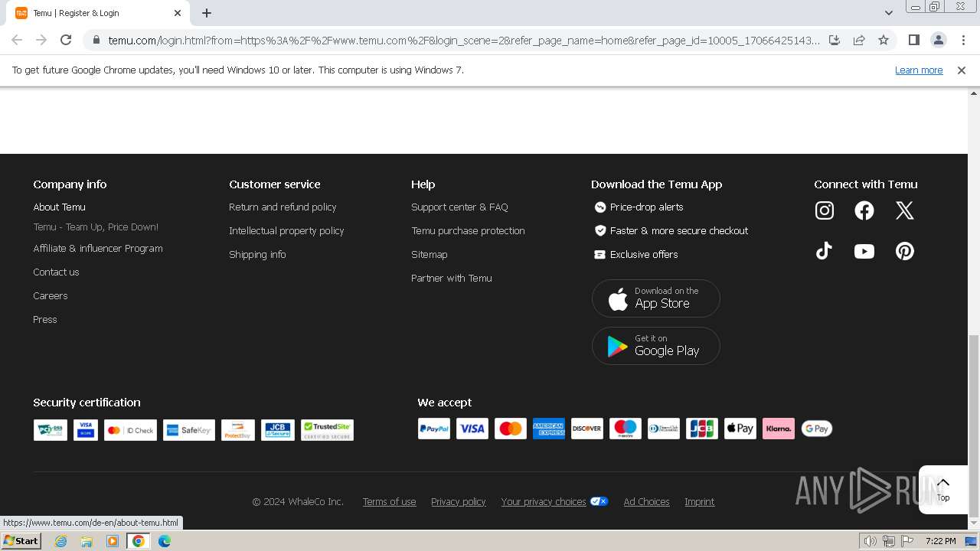Click the PayPal payment icon
980x551 pixels.
tap(434, 429)
